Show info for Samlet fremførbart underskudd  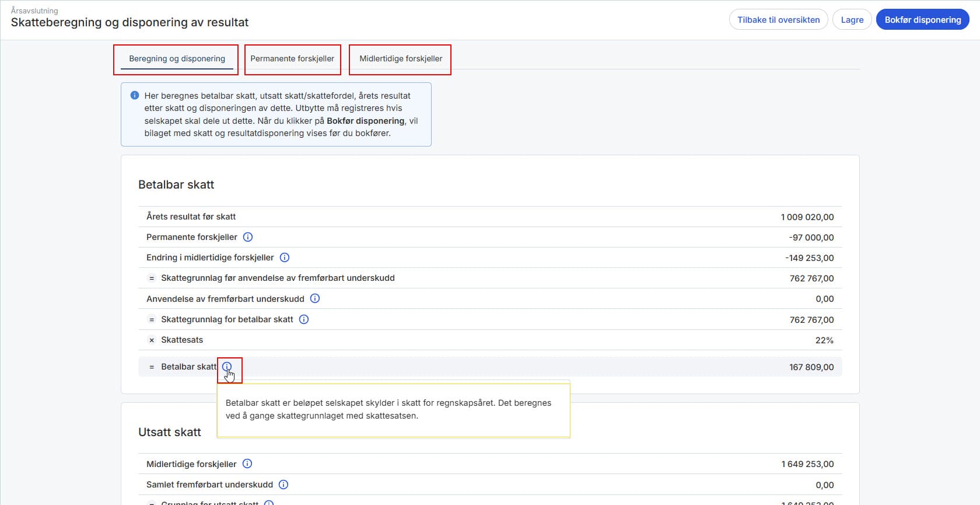click(283, 485)
